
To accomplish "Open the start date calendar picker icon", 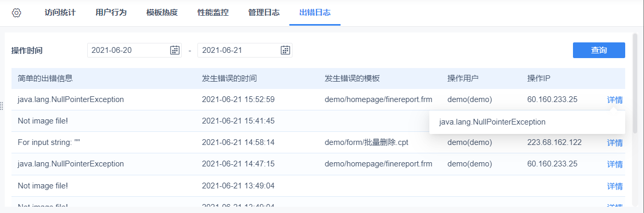I will point(175,50).
